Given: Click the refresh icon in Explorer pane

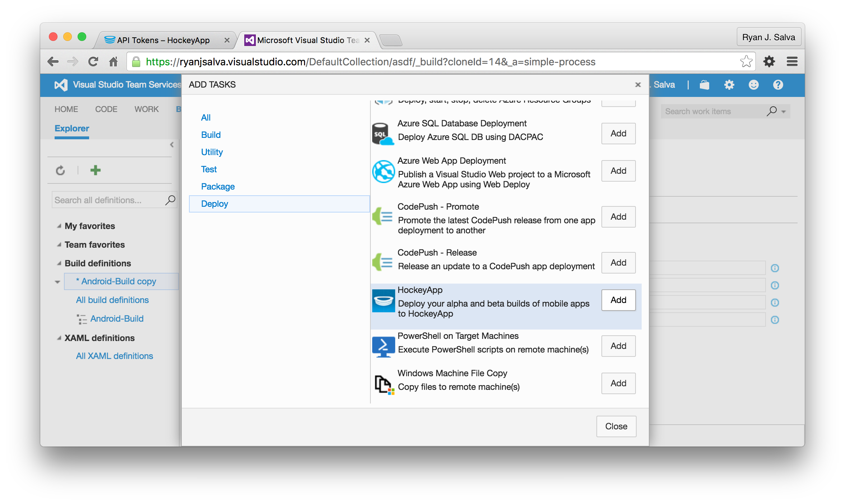Looking at the screenshot, I should point(60,170).
